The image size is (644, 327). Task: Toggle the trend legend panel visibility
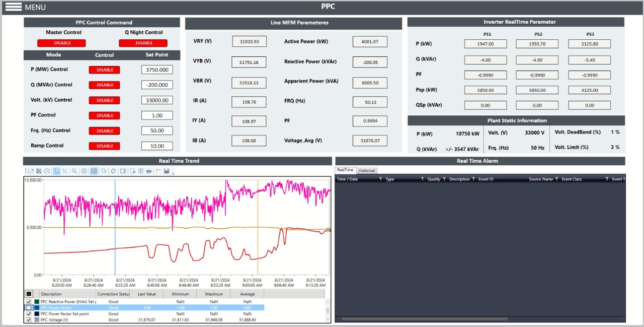coord(93,171)
